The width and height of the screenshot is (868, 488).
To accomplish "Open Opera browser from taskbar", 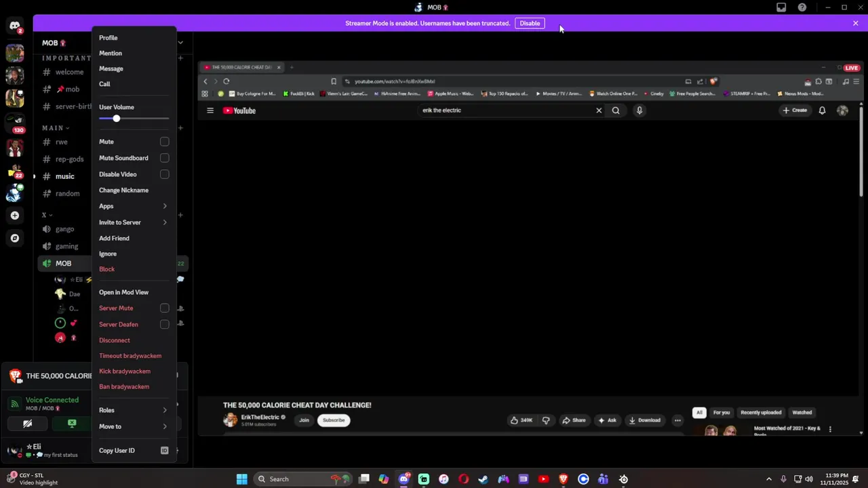I will point(463,479).
